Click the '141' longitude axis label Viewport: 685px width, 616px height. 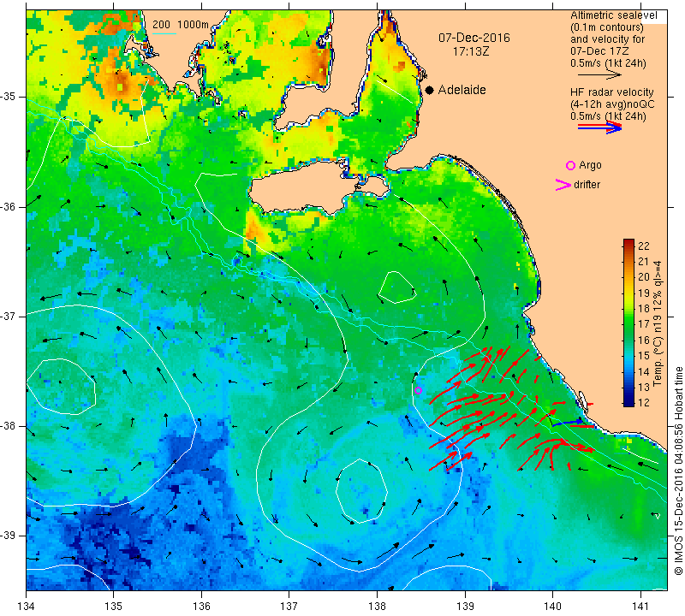(640, 607)
